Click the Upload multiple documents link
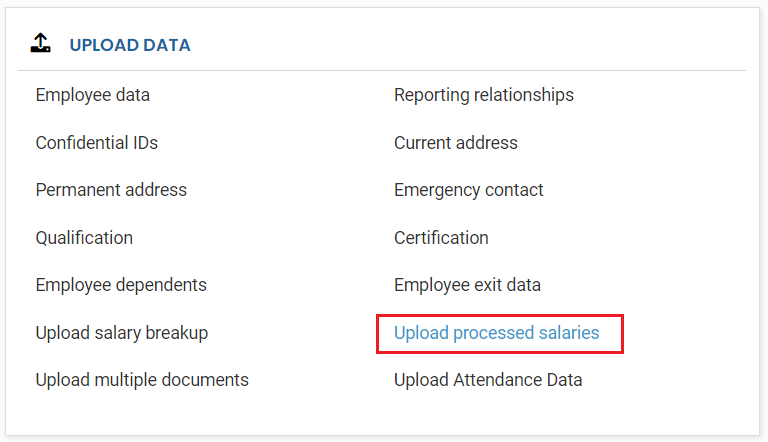The width and height of the screenshot is (768, 442). click(142, 380)
